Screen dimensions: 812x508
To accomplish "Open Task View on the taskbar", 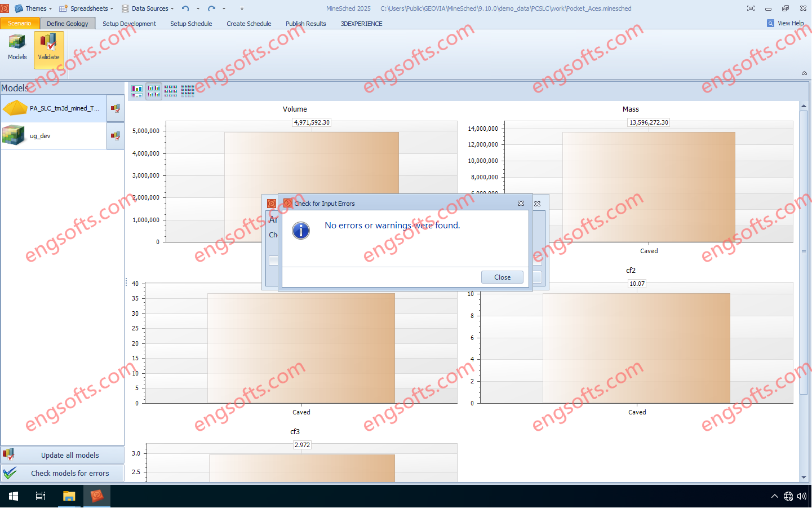I will pyautogui.click(x=41, y=496).
